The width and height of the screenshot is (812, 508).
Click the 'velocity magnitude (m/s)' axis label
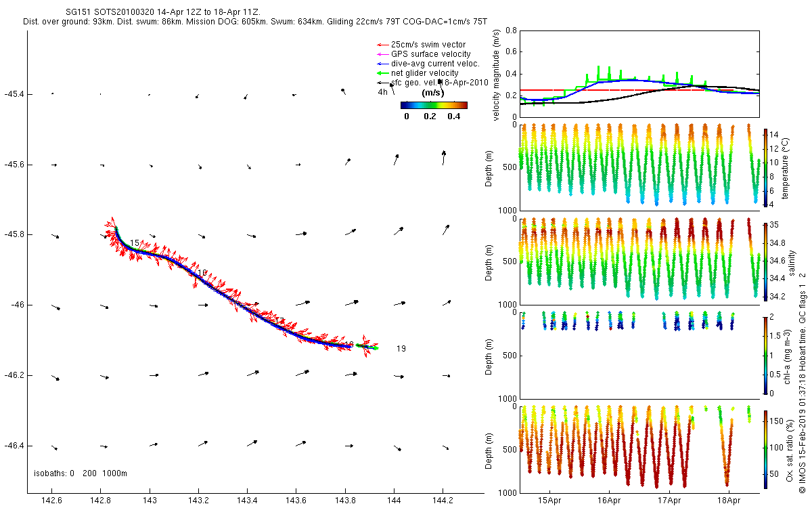tap(497, 76)
